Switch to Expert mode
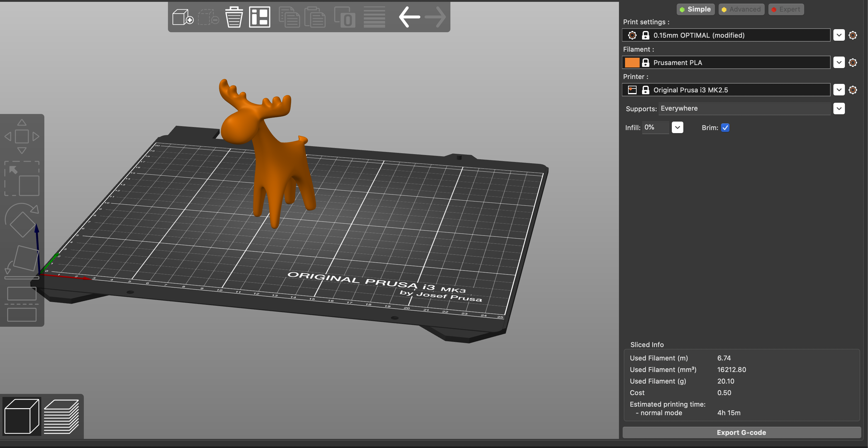 786,9
